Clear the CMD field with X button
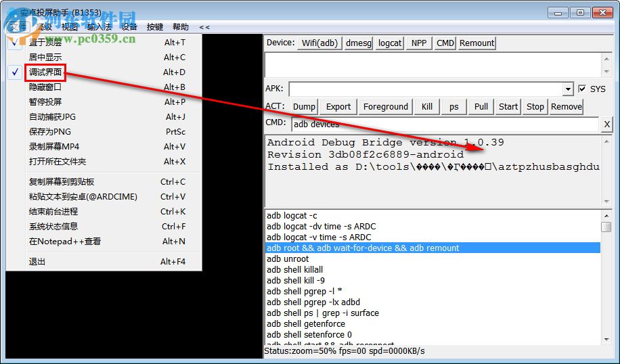The image size is (620, 364). click(607, 124)
